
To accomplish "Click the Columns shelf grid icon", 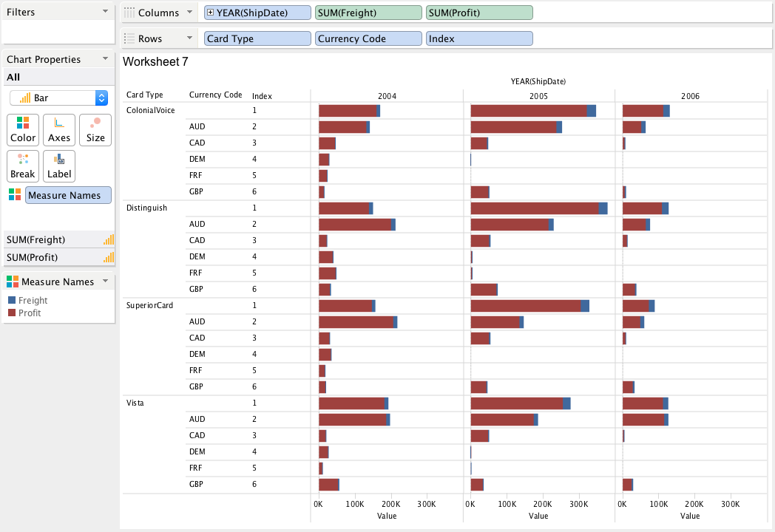I will click(x=129, y=13).
